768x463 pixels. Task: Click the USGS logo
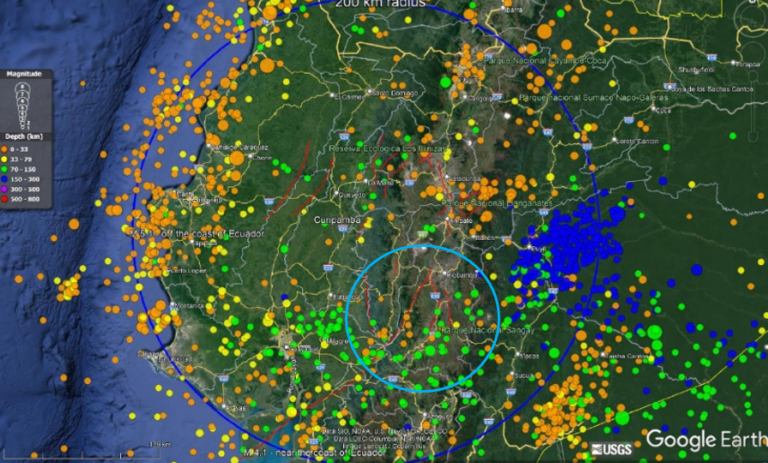click(610, 450)
